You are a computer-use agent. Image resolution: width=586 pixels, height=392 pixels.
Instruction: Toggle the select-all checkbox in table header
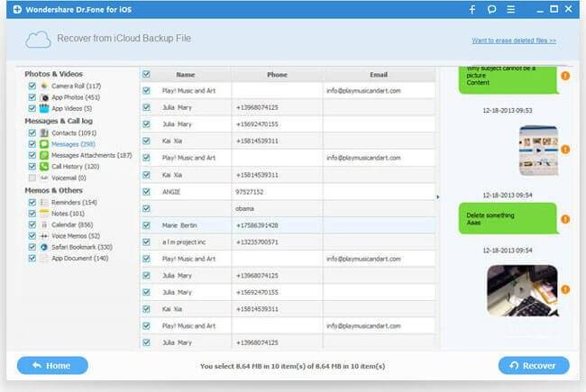tap(147, 74)
